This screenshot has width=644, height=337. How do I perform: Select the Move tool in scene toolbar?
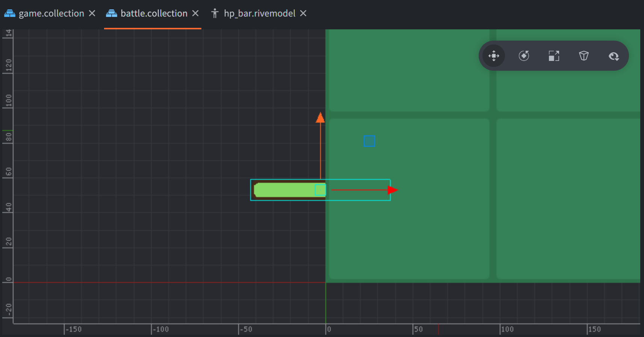coord(494,56)
